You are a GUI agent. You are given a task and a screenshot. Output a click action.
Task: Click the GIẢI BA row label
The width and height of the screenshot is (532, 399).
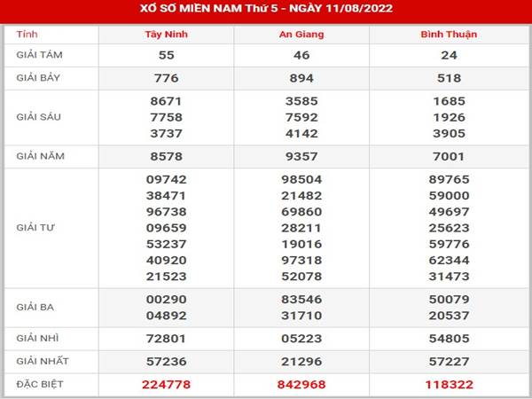pyautogui.click(x=35, y=309)
